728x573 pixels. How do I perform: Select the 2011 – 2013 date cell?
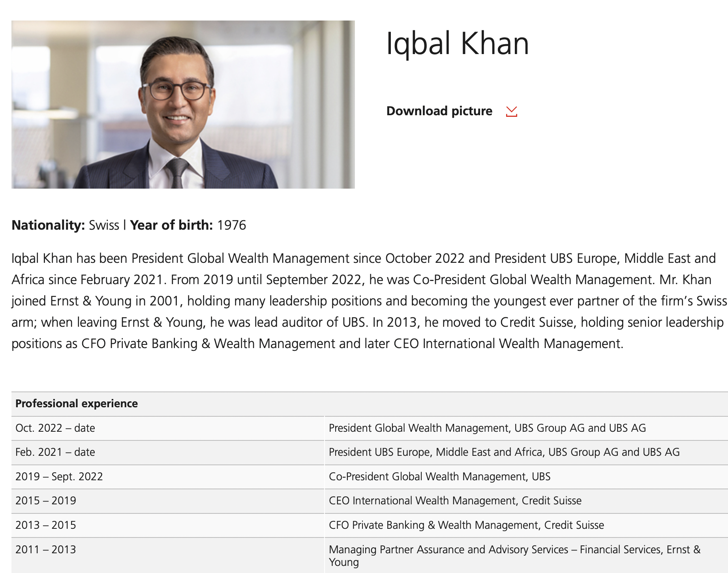click(46, 550)
